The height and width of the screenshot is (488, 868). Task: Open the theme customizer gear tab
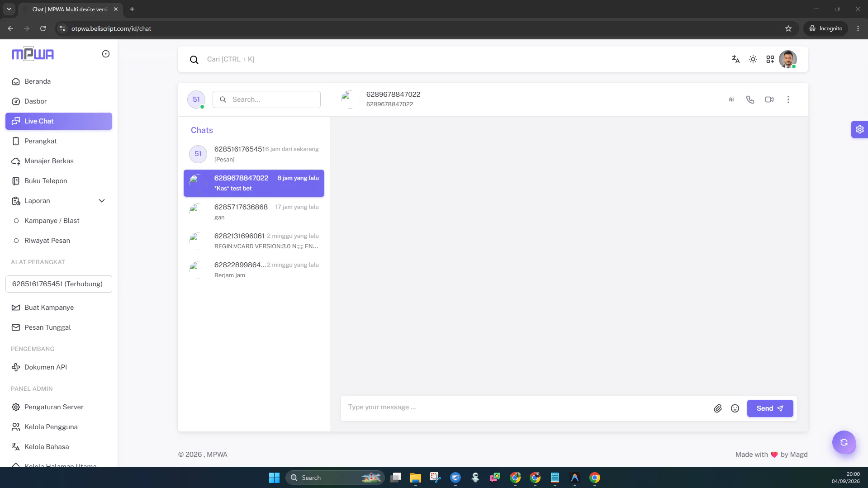pos(859,129)
